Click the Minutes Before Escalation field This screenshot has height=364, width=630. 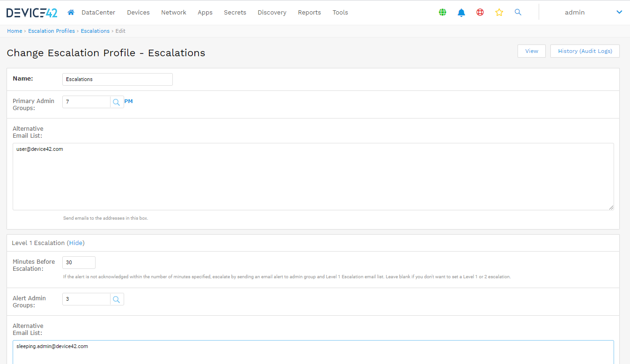coord(79,262)
